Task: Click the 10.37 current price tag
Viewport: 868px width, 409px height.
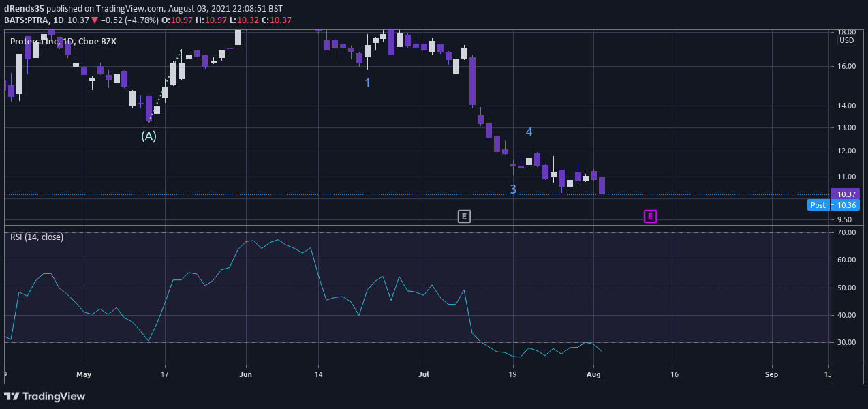Action: (x=846, y=194)
